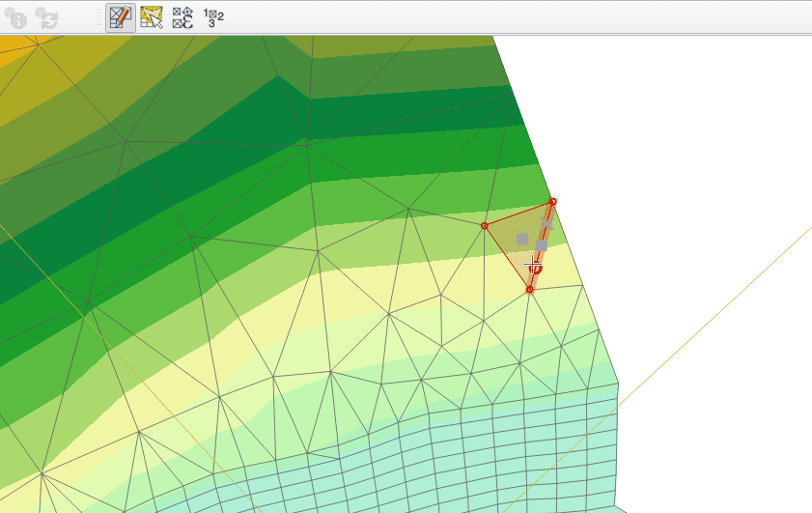Select top red vertex of highlighted triangle
Image resolution: width=812 pixels, height=513 pixels.
point(552,202)
